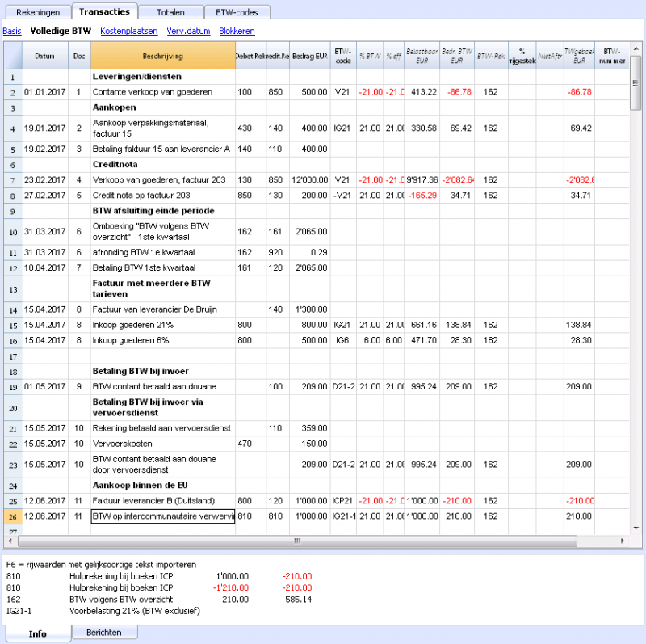
Task: Click the BTW-code column header
Action: coord(343,56)
